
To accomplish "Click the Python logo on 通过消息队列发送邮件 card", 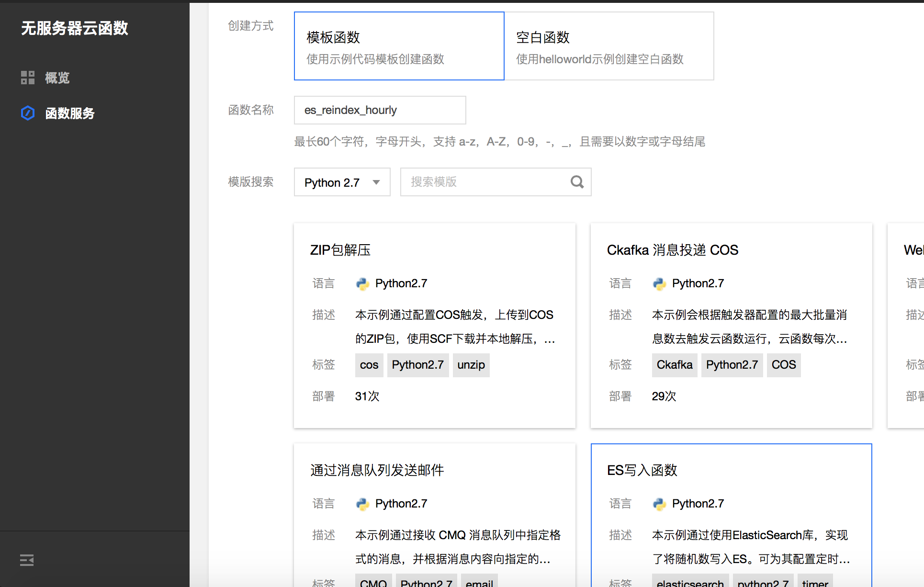I will click(363, 504).
